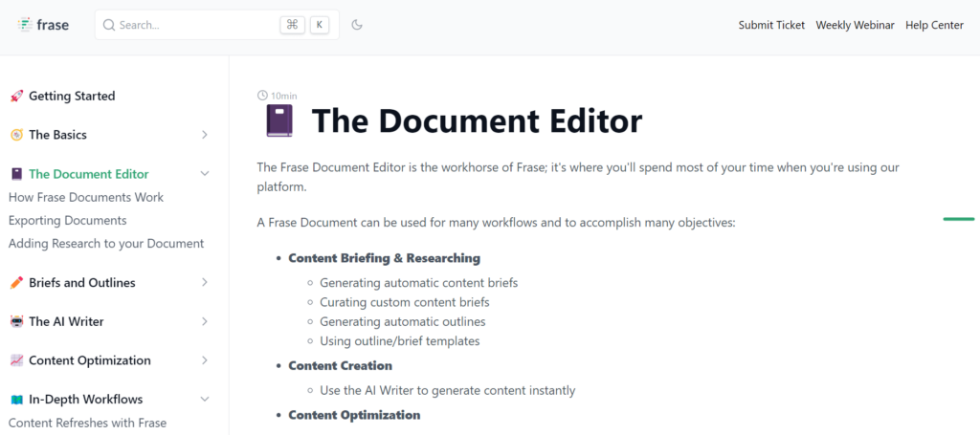This screenshot has width=980, height=435.
Task: Click the Search input field
Action: click(x=217, y=25)
